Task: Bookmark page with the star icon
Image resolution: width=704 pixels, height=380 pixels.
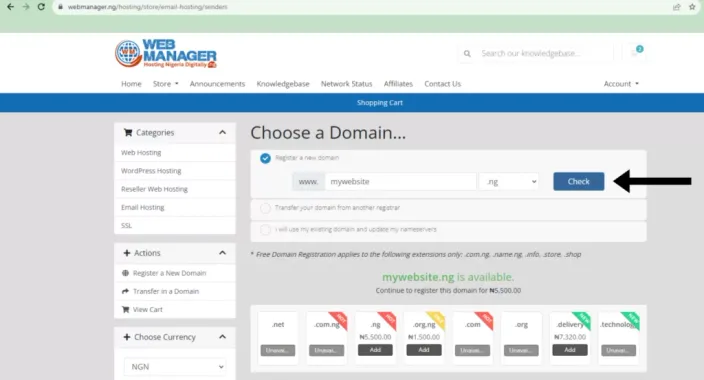Action: 692,7
